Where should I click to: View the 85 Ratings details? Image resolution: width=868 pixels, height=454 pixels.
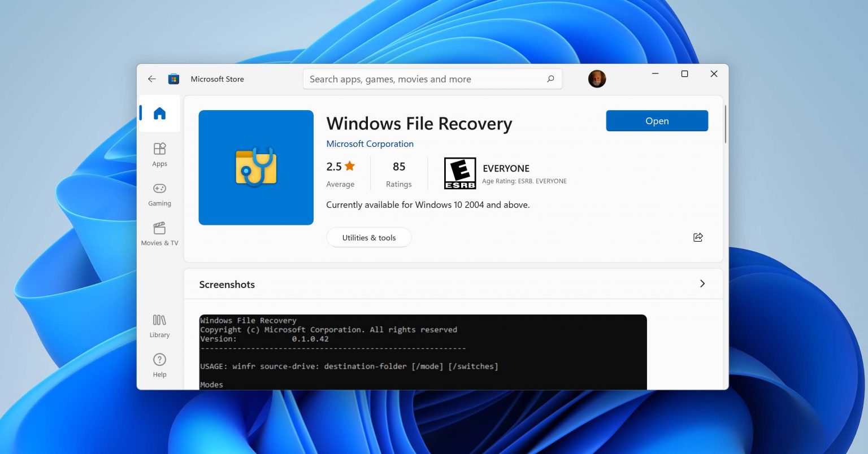pos(398,172)
